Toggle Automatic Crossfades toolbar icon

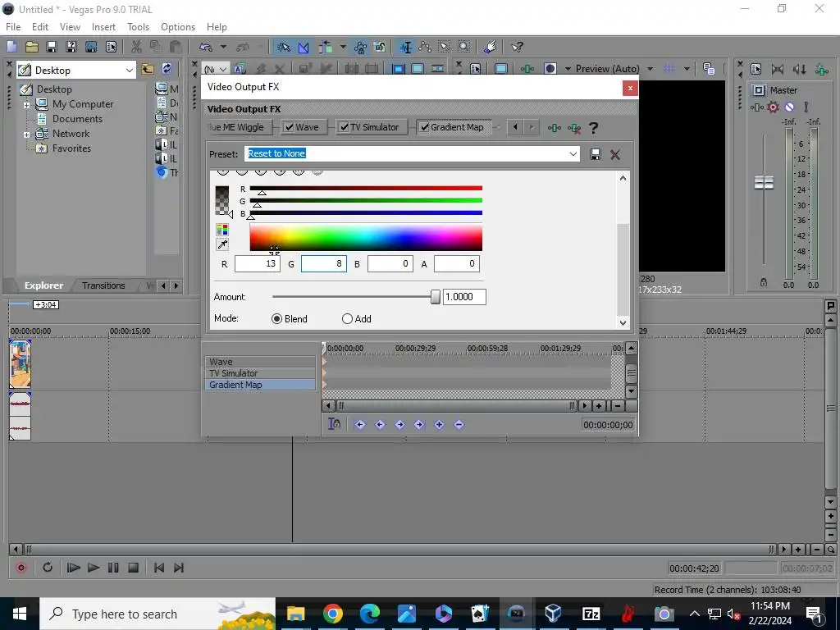(304, 47)
